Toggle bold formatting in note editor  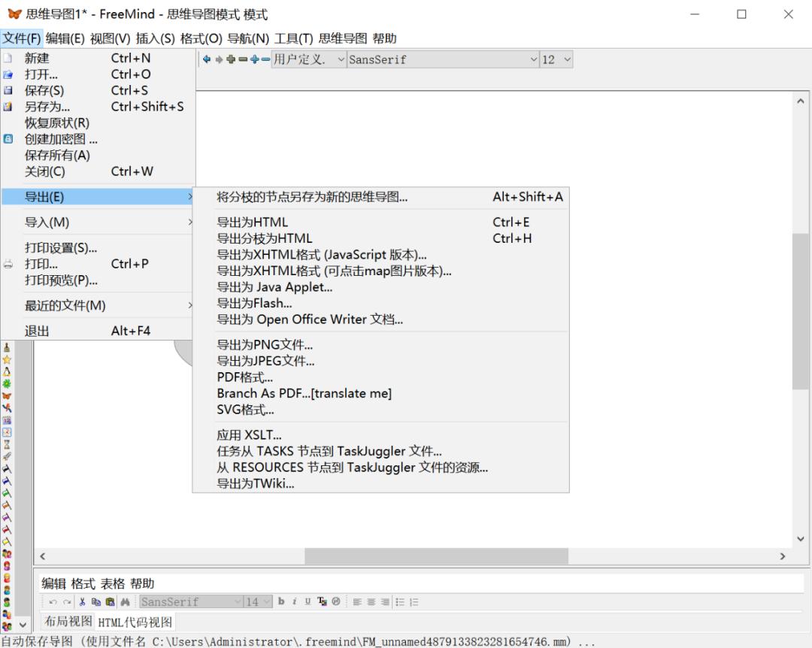pos(281,601)
